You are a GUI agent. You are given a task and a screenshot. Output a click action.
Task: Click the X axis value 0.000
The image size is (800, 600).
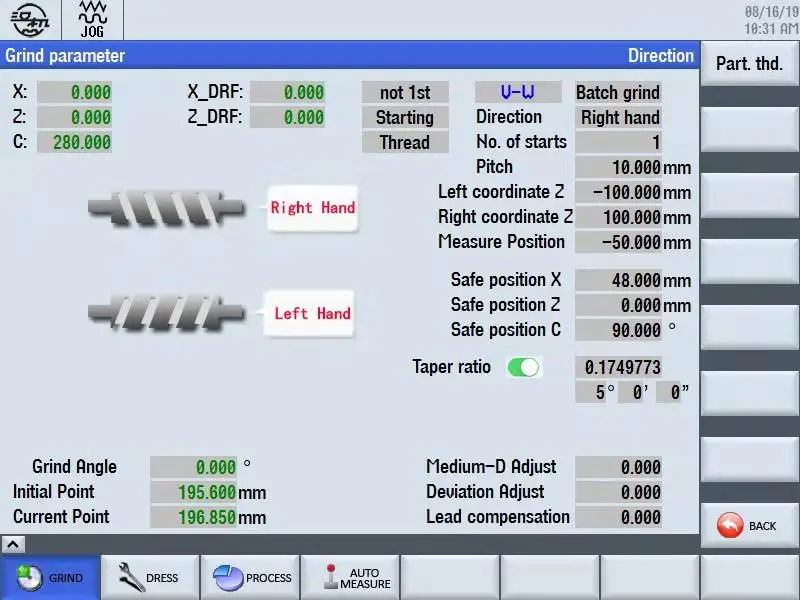pyautogui.click(x=74, y=92)
